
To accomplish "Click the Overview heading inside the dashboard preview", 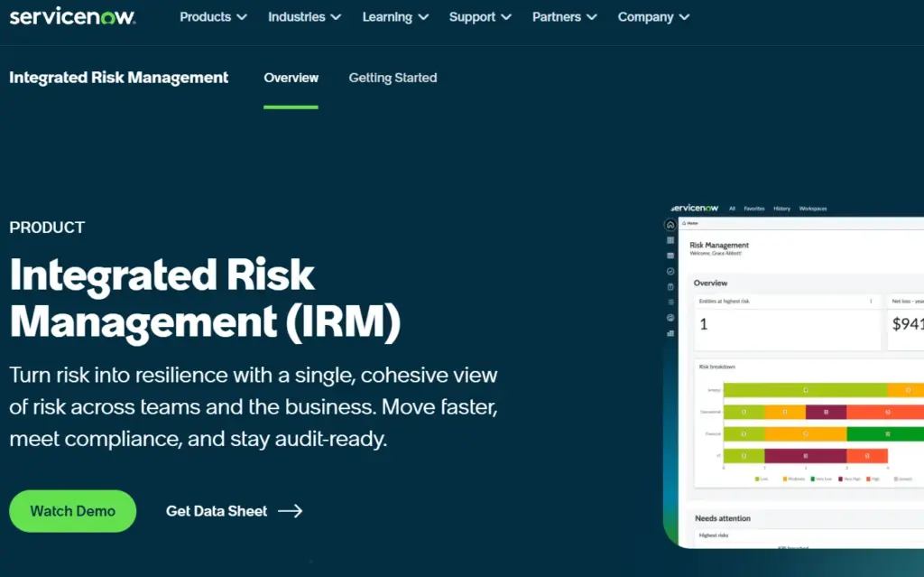I will tap(711, 284).
